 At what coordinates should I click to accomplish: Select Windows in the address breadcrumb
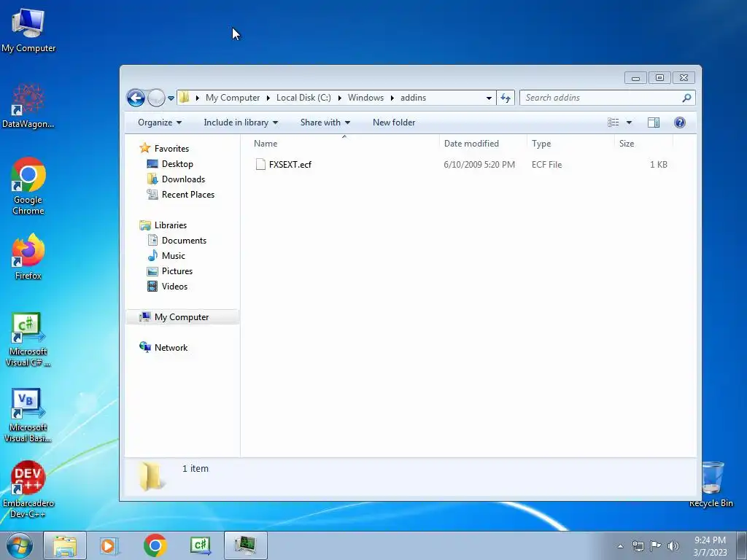point(365,98)
